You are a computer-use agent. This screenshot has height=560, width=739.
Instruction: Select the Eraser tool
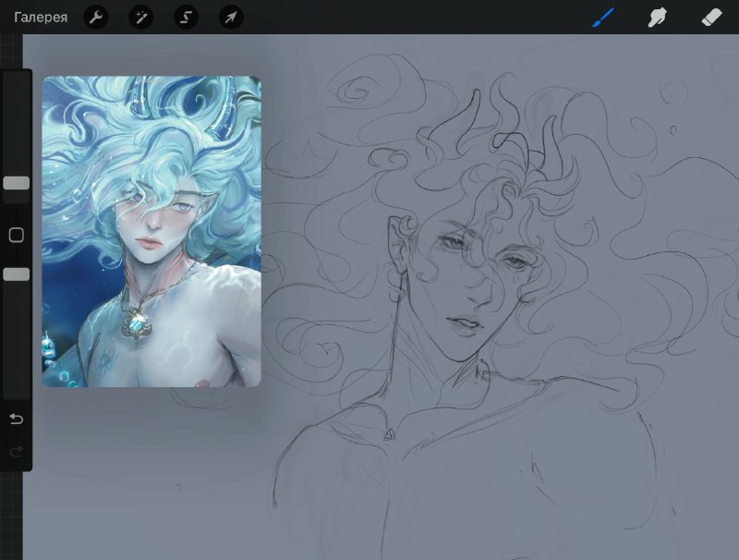(711, 18)
